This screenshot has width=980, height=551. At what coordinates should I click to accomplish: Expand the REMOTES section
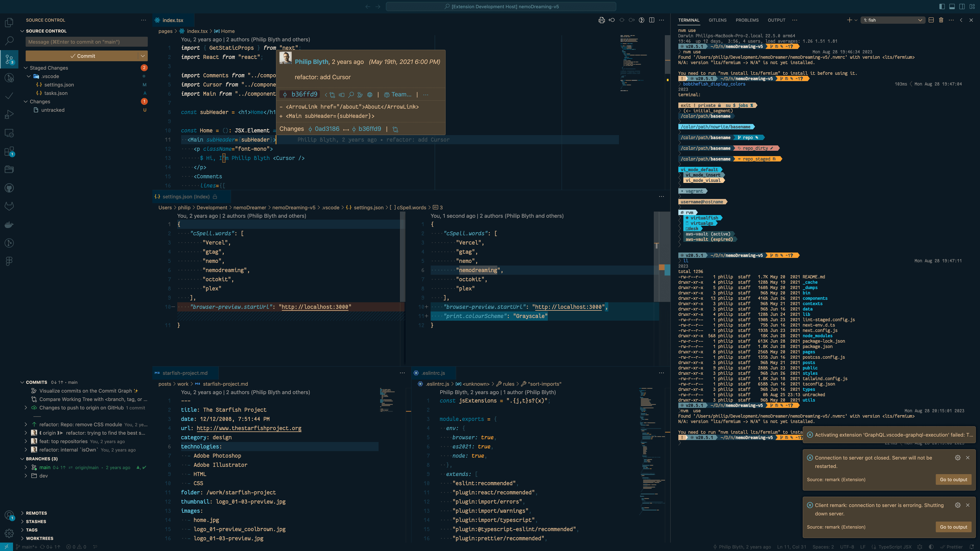pyautogui.click(x=36, y=513)
